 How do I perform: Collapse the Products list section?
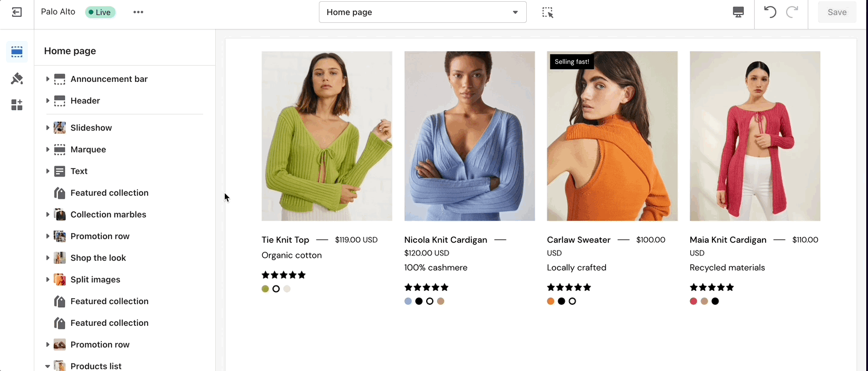[x=48, y=366]
